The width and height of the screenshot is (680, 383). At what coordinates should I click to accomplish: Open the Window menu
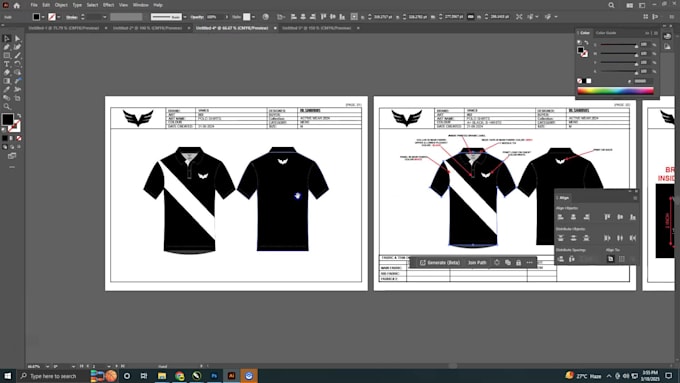pos(141,5)
